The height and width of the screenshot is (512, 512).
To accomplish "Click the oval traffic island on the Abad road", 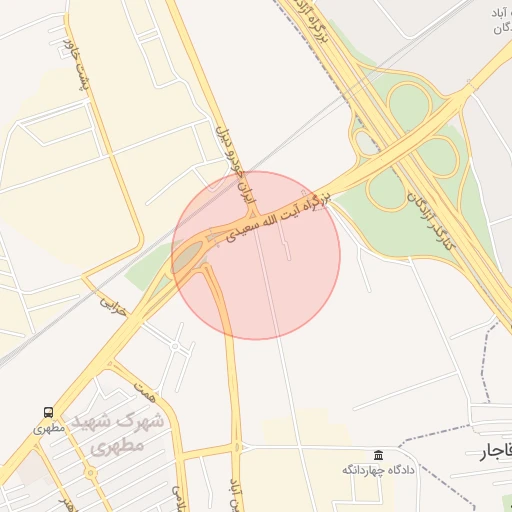I will point(237,447).
